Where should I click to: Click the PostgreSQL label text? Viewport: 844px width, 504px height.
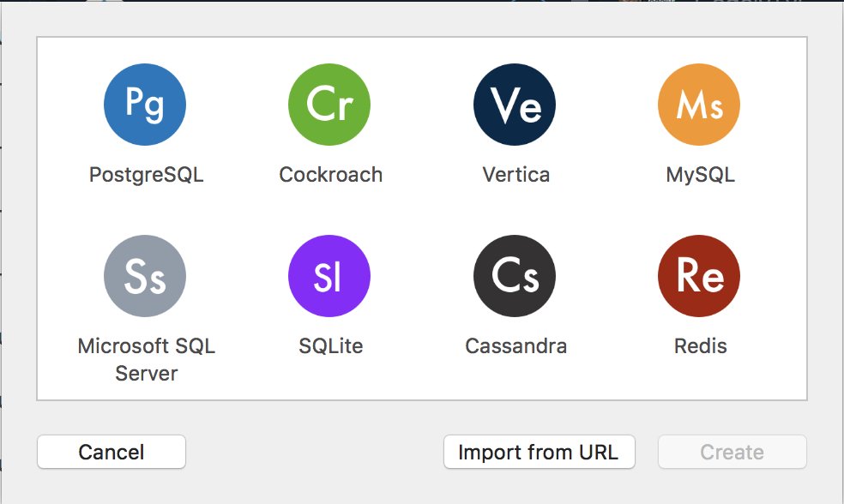146,176
